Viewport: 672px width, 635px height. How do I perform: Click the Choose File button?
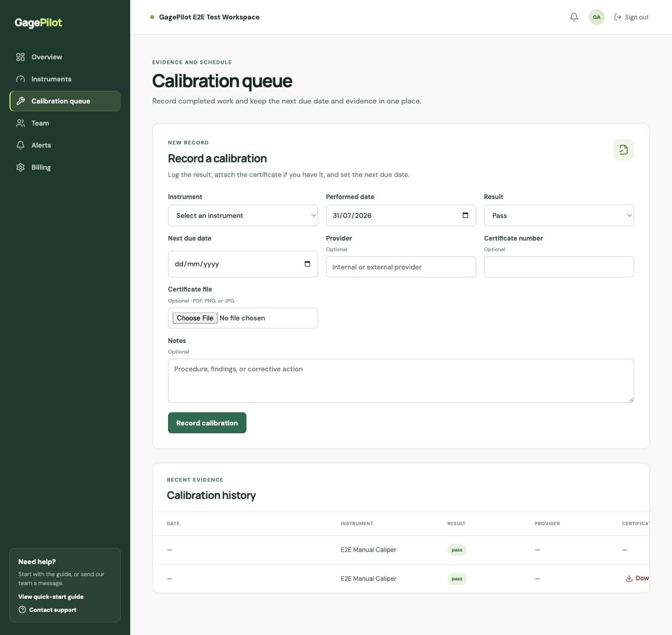[x=195, y=318]
